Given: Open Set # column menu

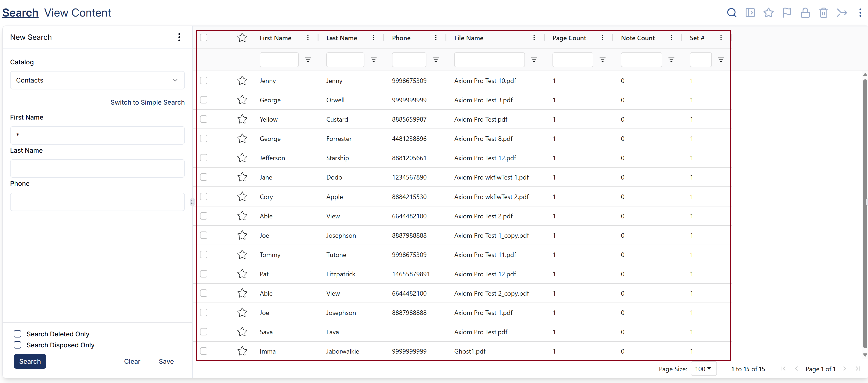Looking at the screenshot, I should [721, 37].
